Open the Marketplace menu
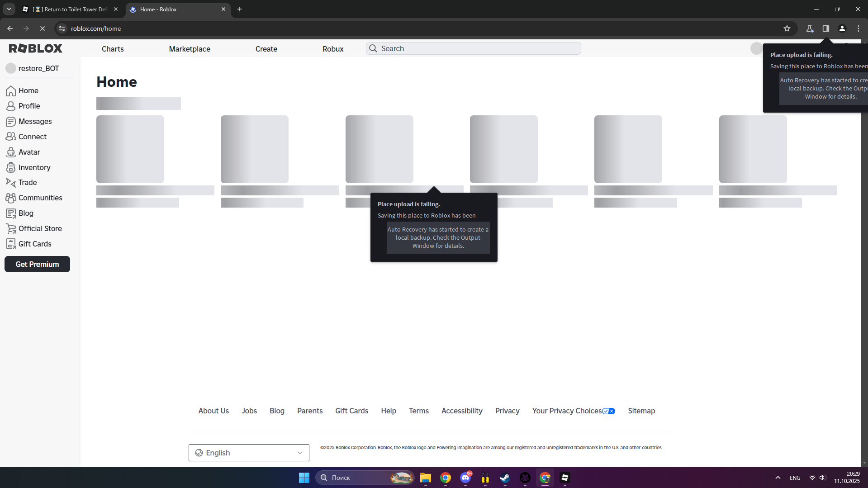 click(x=190, y=49)
